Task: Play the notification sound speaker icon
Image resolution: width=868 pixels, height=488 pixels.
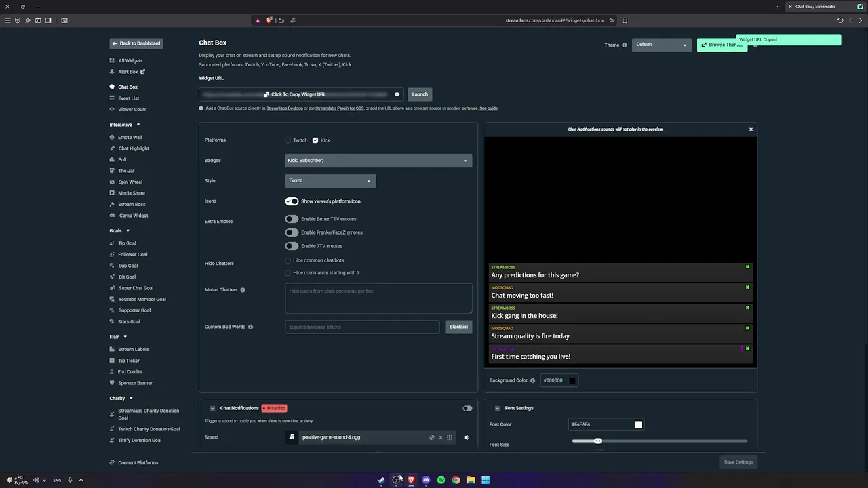Action: (467, 437)
